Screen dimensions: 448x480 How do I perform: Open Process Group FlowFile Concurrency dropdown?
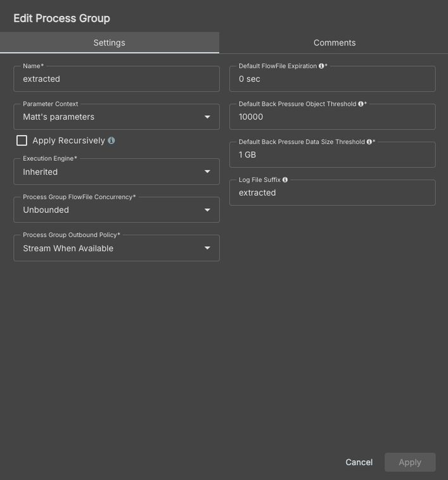coord(117,210)
